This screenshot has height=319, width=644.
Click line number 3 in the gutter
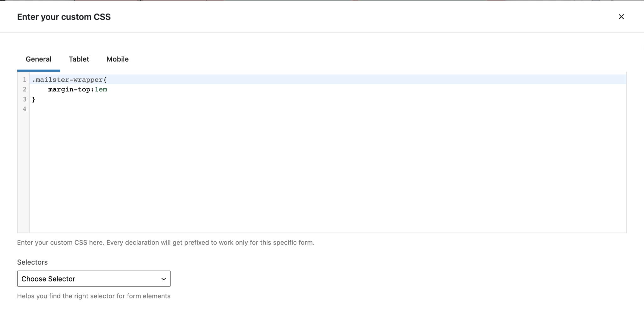tap(24, 99)
